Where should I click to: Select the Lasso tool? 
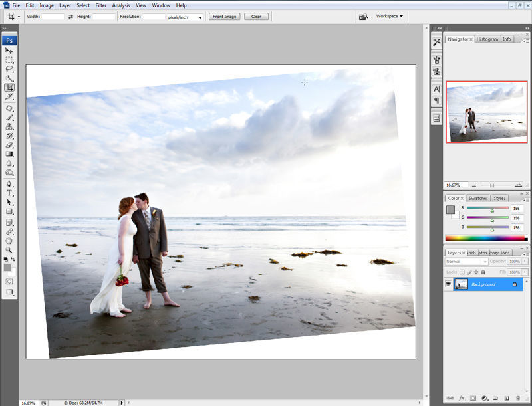tap(9, 69)
